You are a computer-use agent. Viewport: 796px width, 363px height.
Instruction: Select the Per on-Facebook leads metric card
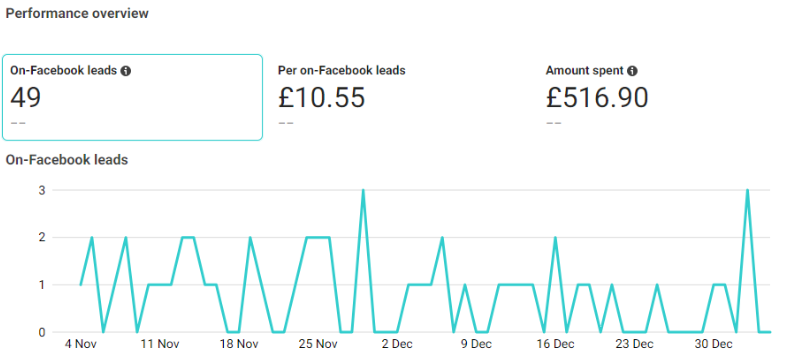(401, 97)
